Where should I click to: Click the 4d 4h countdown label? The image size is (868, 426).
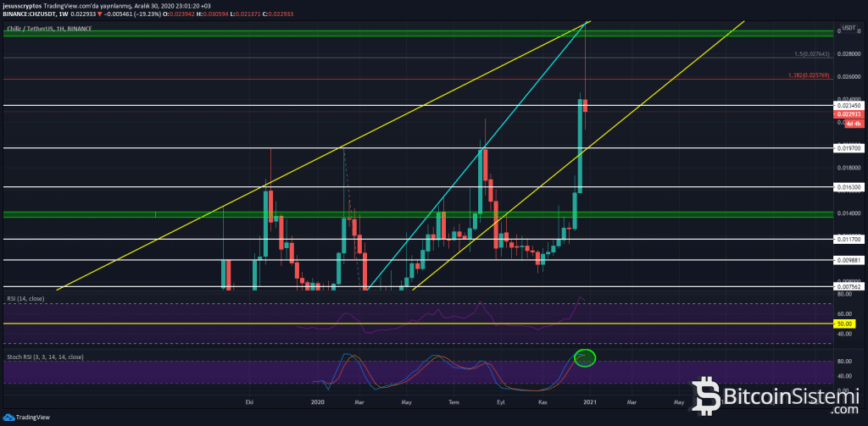pos(854,124)
